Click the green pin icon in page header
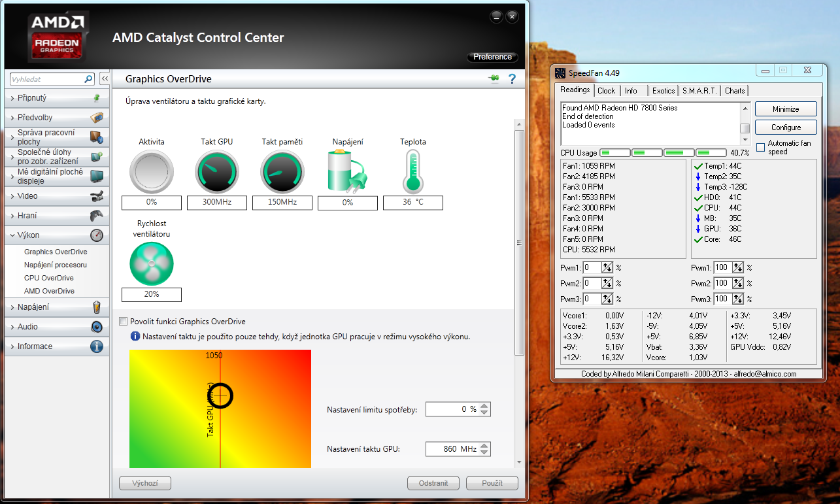Screen dimensions: 840x504 (x=494, y=79)
